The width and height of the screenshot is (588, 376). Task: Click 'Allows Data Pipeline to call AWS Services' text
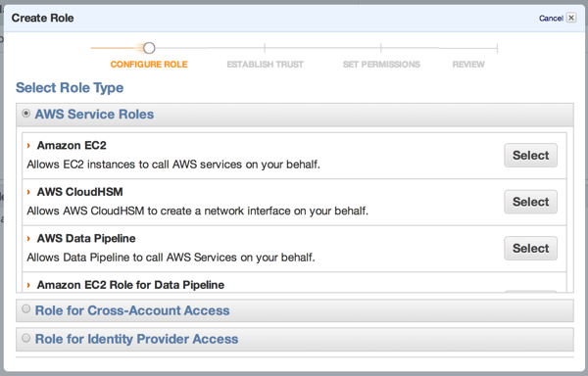(x=171, y=258)
